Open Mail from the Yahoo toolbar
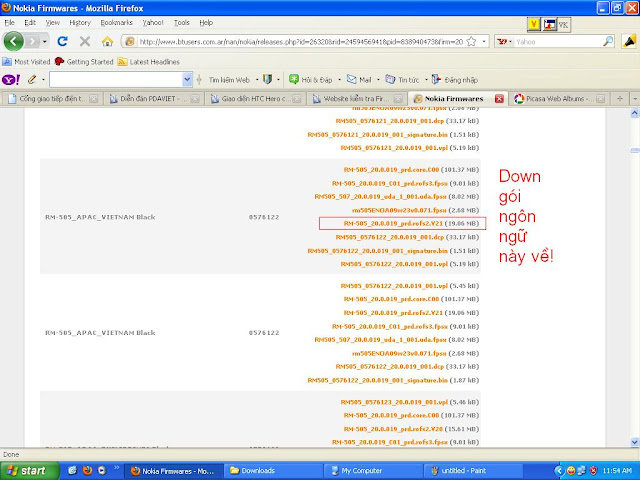Viewport: 640px width, 480px height. (359, 80)
